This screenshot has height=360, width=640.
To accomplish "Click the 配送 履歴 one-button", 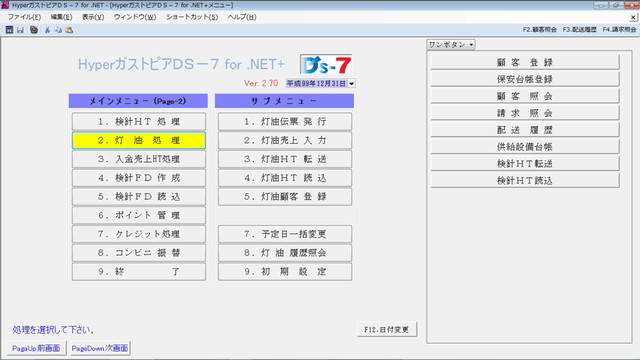I will (524, 130).
